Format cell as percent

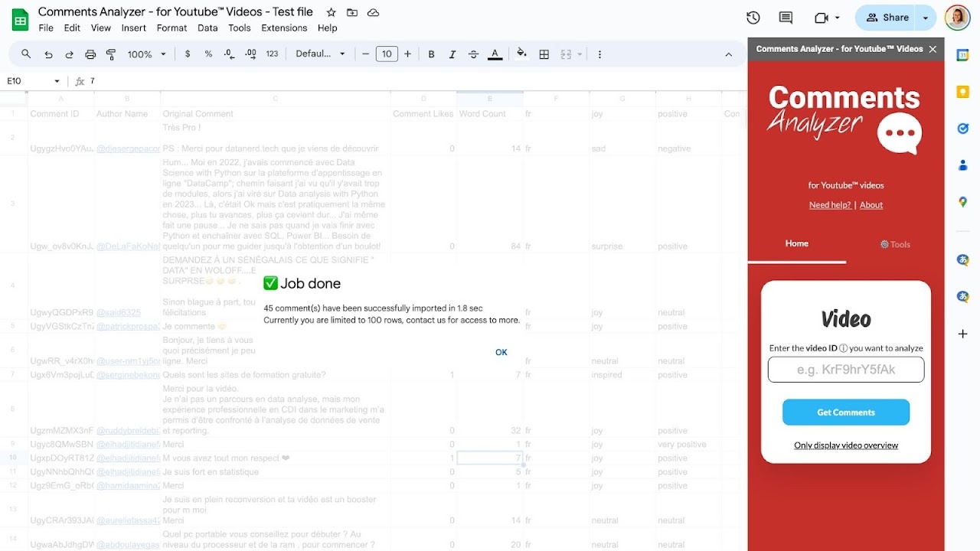(x=208, y=54)
